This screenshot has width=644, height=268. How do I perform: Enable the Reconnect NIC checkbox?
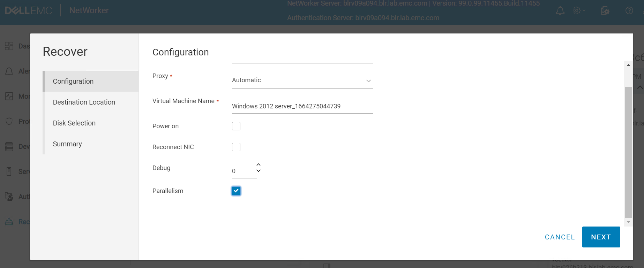click(236, 147)
